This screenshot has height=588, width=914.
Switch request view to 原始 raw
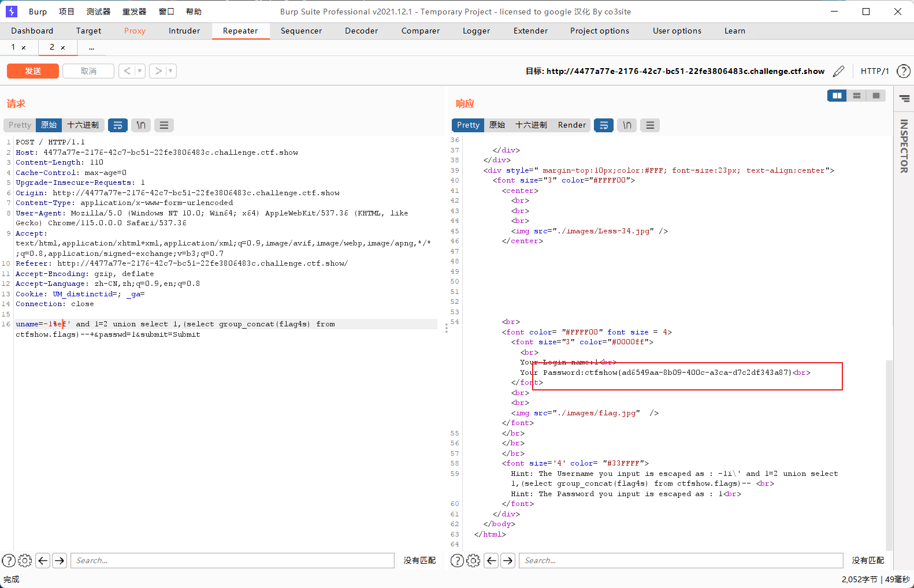(x=49, y=125)
